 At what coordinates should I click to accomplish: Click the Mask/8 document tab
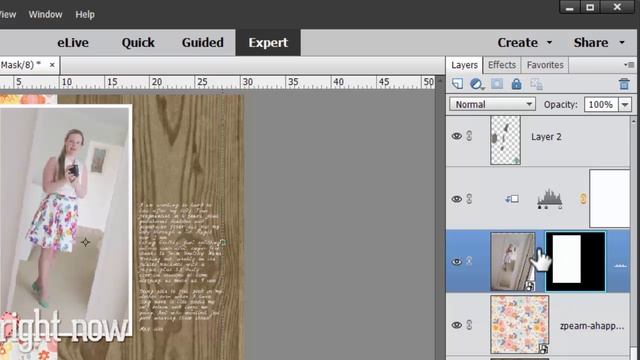pos(29,65)
